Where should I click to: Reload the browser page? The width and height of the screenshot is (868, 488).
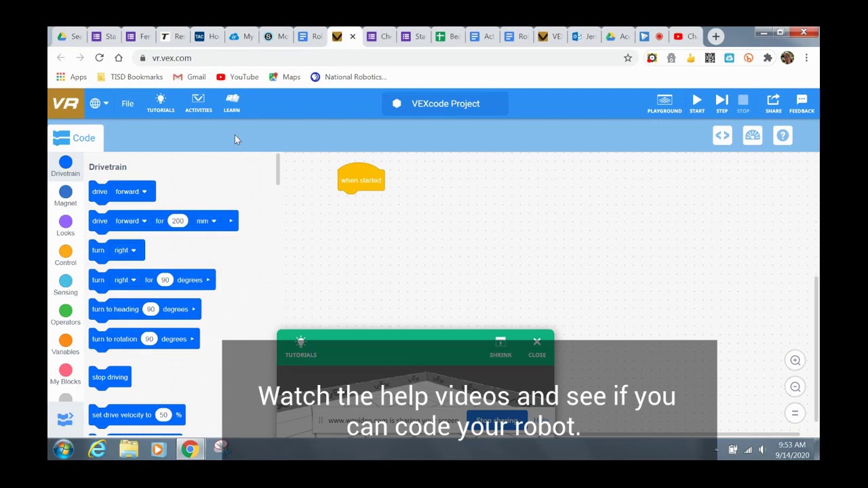click(x=99, y=58)
